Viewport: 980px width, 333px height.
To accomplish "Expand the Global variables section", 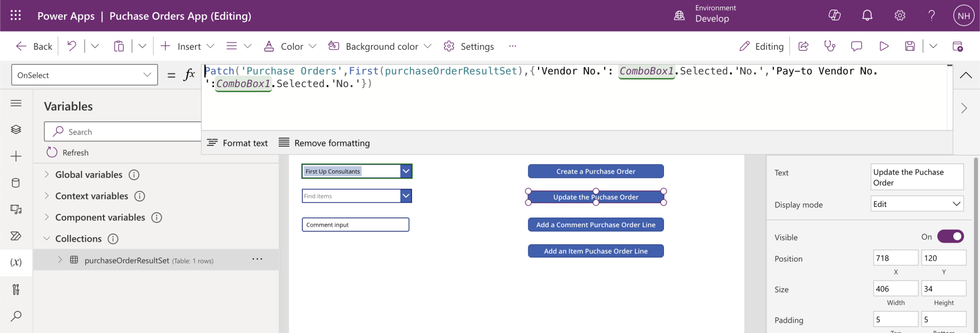I will [47, 174].
